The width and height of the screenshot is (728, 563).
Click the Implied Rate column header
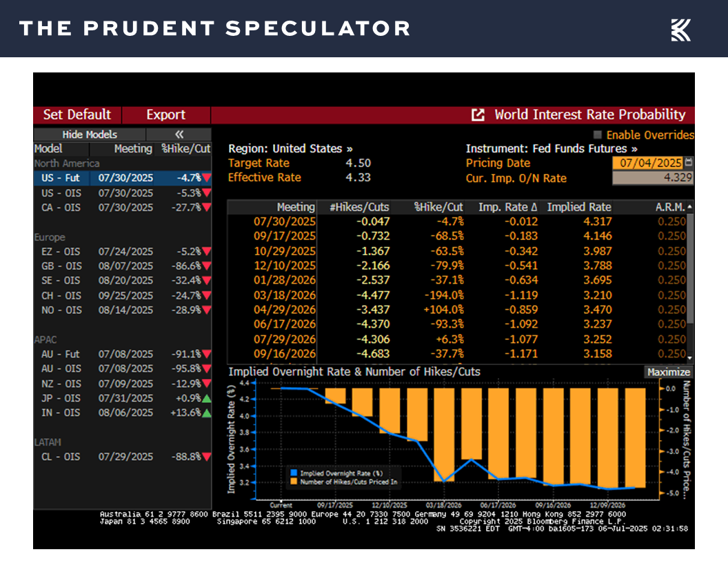[579, 207]
